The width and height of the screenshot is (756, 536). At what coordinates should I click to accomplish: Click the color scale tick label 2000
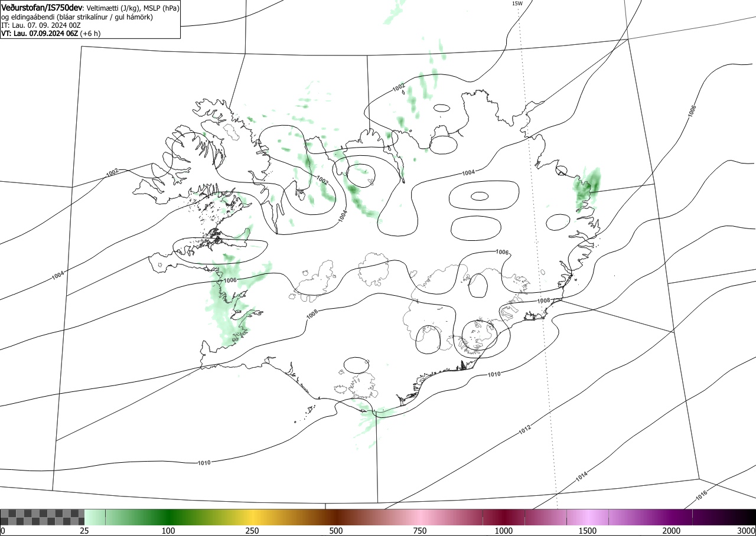[672, 531]
